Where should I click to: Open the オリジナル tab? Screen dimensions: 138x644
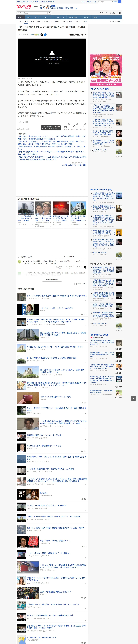(x=60, y=17)
